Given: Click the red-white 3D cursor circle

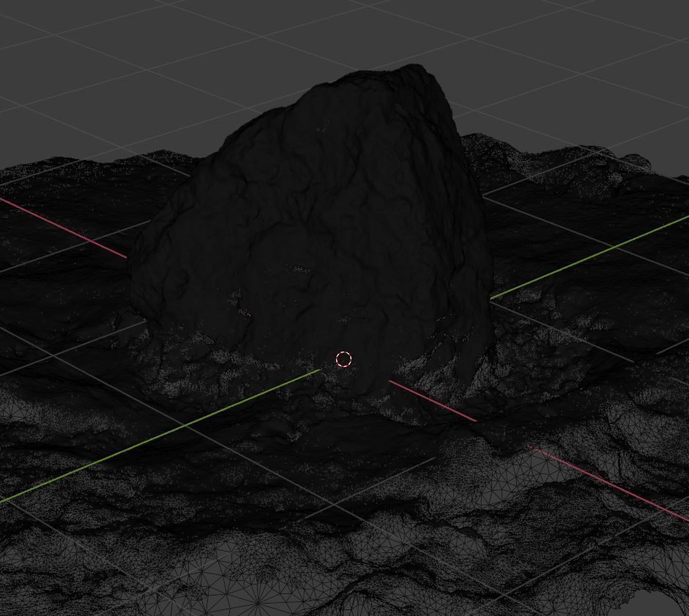Looking at the screenshot, I should coord(343,359).
